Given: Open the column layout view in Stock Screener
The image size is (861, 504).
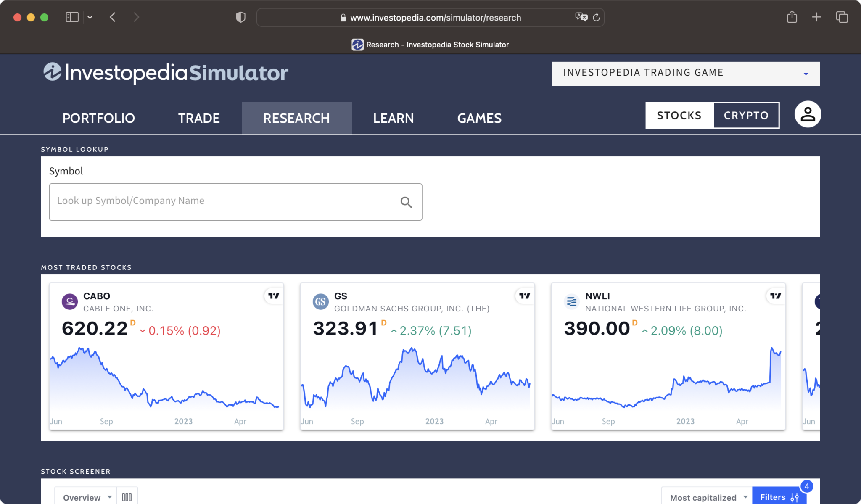Looking at the screenshot, I should pyautogui.click(x=127, y=496).
